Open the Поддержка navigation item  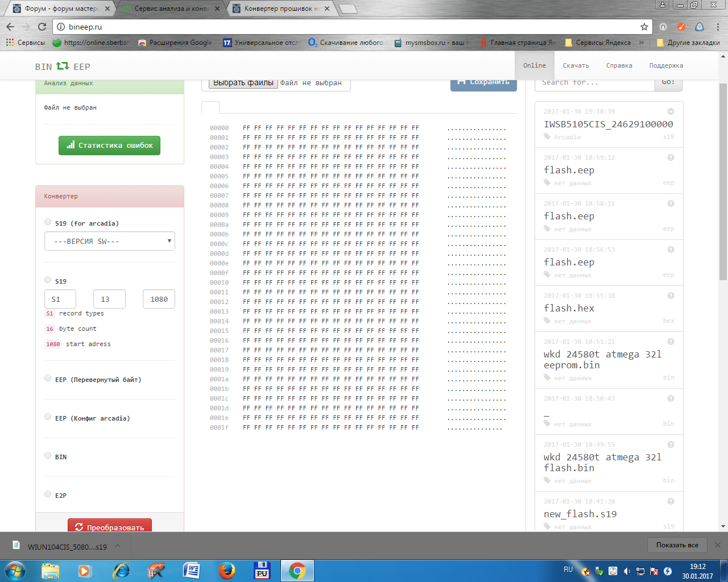tap(666, 66)
